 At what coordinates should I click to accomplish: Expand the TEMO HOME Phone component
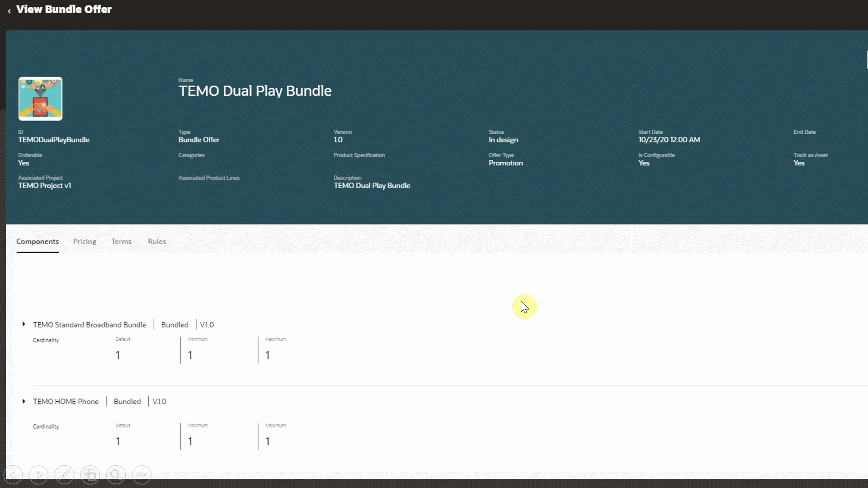(24, 401)
